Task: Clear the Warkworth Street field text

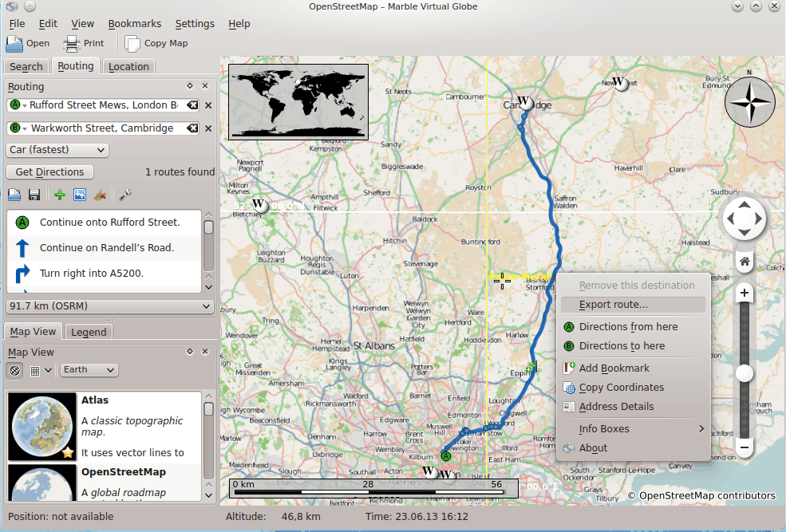Action: pos(192,128)
